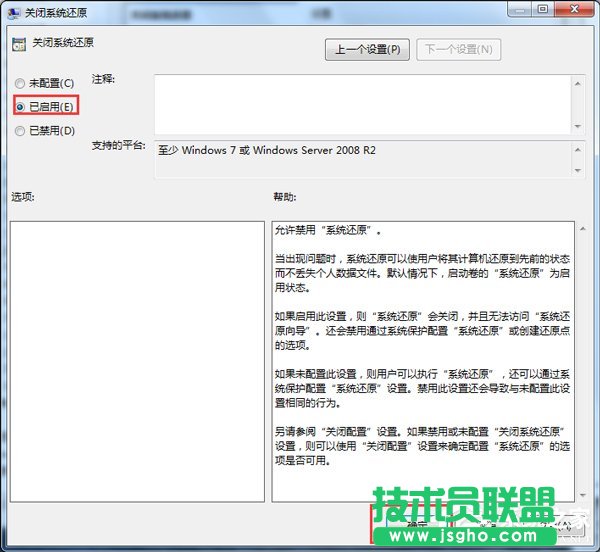Click help paragraph starting 当出现问题时
Viewport: 600px width, 552px height.
click(422, 273)
